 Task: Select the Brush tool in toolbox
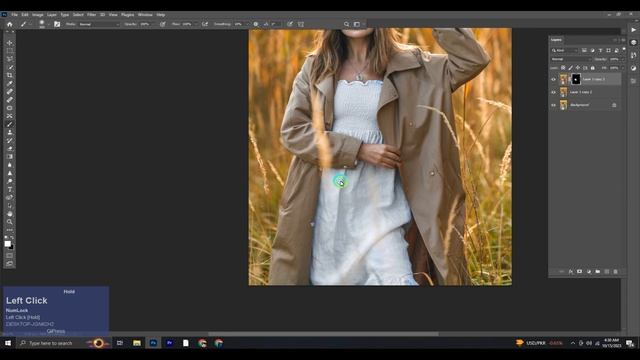point(9,124)
